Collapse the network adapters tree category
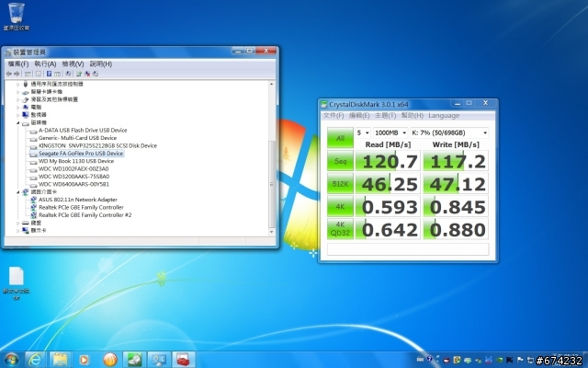The image size is (588, 368). 17,192
